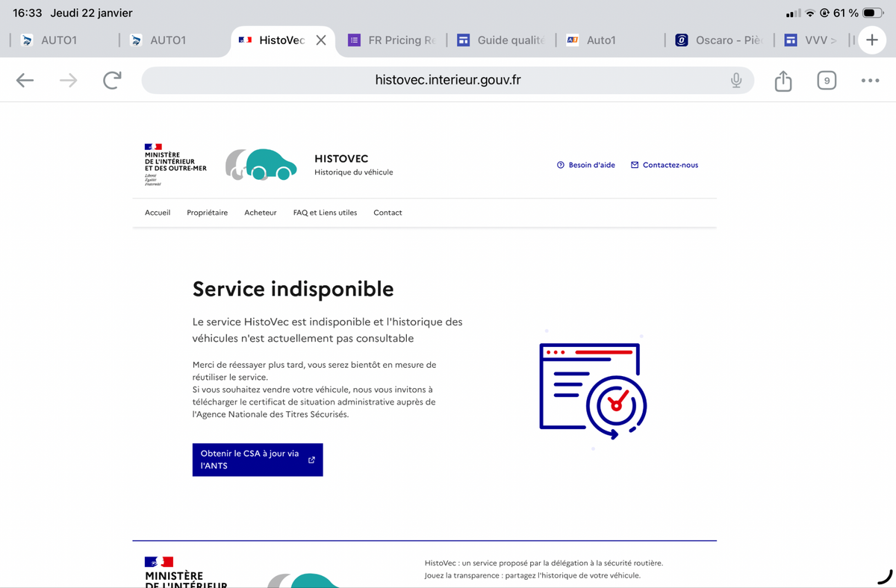
Task: Switch to the Oscaro tab
Action: tap(719, 40)
